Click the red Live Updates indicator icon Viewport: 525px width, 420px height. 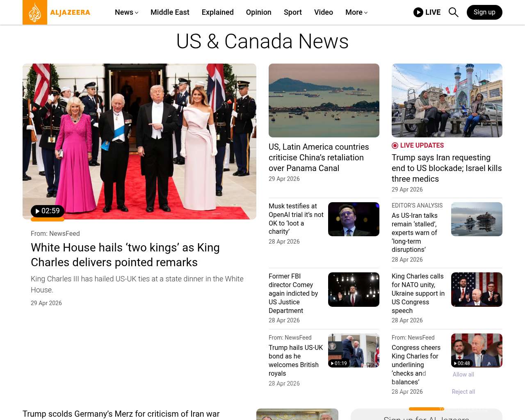395,146
